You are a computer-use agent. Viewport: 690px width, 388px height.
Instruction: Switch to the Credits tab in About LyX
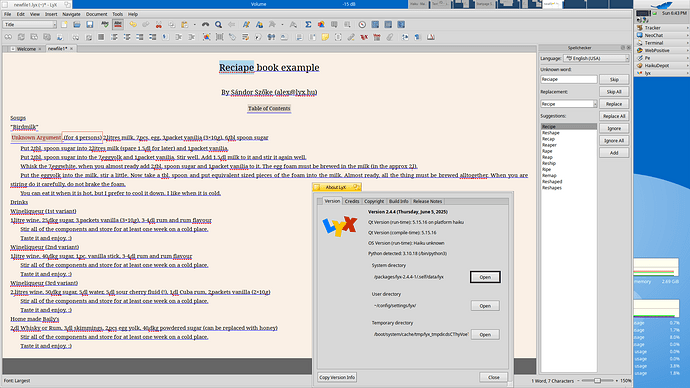click(352, 201)
